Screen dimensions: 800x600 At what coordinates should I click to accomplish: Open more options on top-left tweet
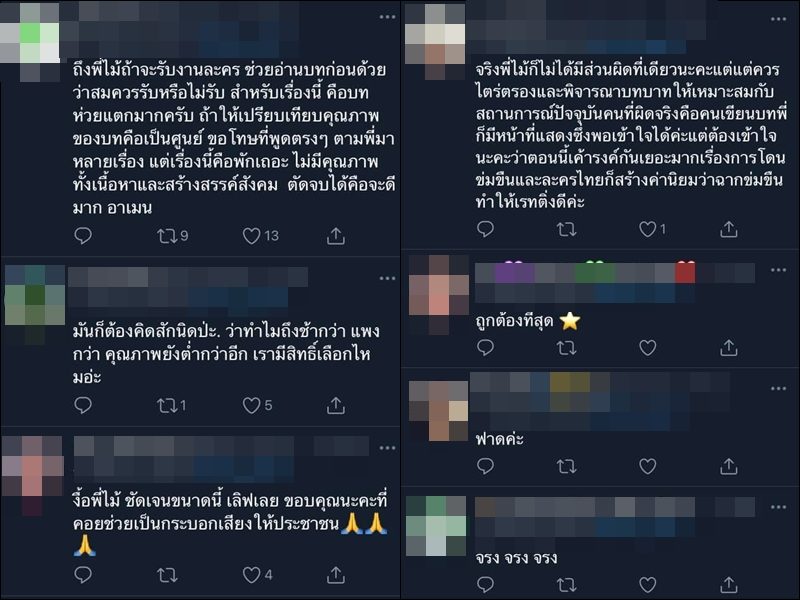388,17
